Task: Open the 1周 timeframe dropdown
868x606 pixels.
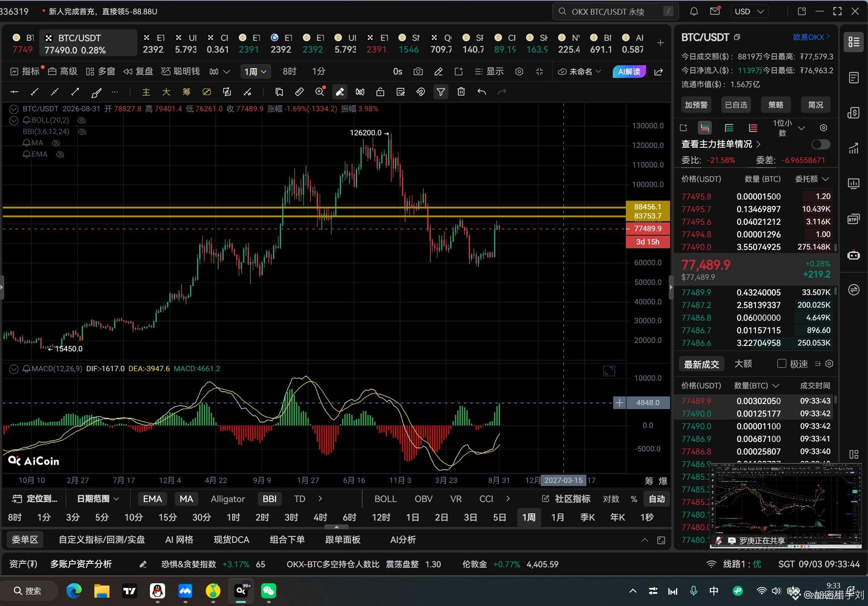Action: tap(255, 72)
